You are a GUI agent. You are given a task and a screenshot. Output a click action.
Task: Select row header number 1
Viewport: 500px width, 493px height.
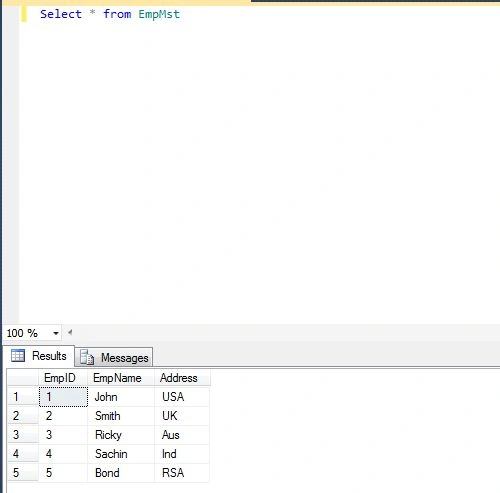23,397
